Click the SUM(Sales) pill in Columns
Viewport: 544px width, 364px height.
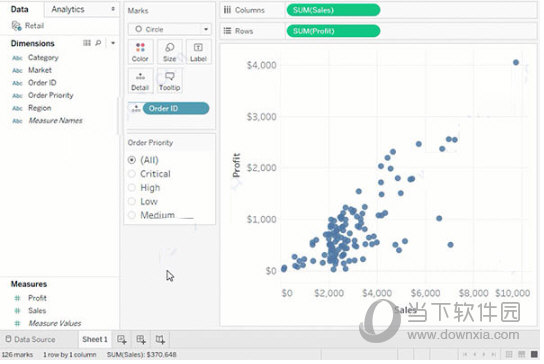coord(333,10)
